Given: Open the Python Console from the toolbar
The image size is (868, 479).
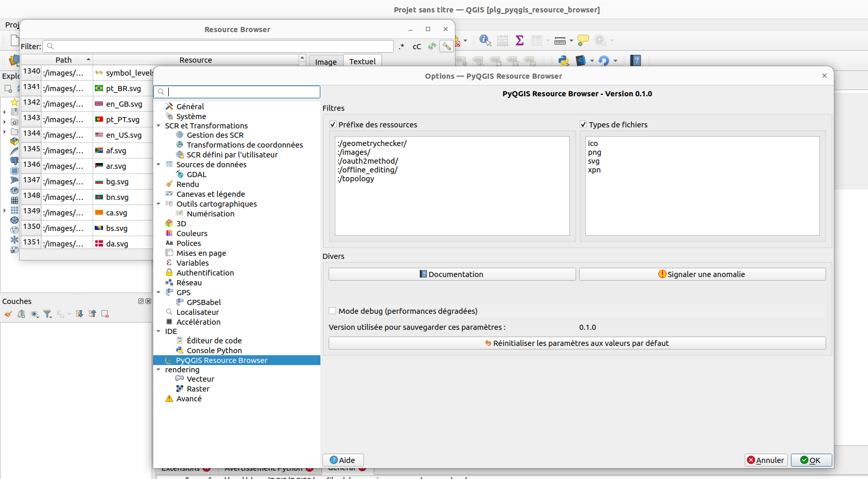Looking at the screenshot, I should [x=564, y=61].
